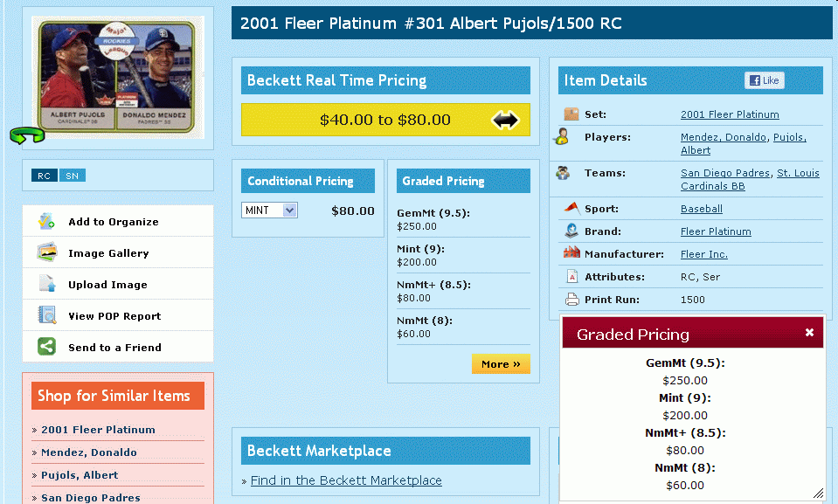Click the page title 2001 Fleer Platinum #301
Image resolution: width=838 pixels, height=504 pixels.
(x=431, y=23)
